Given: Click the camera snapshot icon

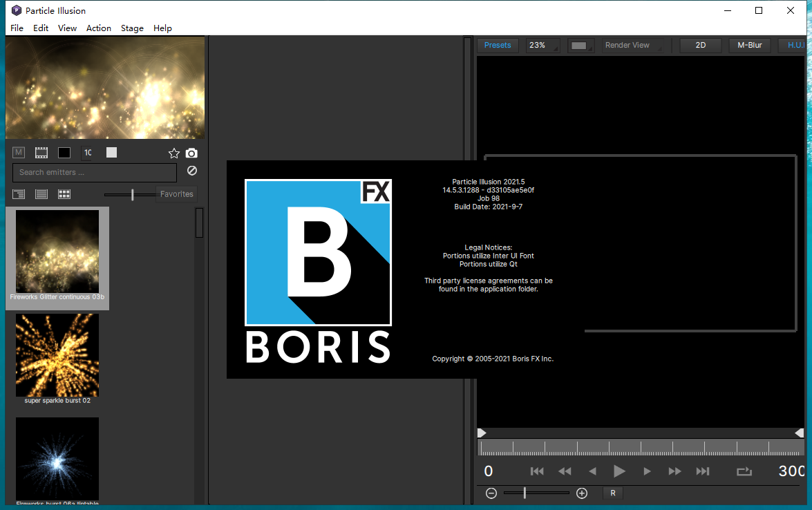Looking at the screenshot, I should [x=191, y=153].
